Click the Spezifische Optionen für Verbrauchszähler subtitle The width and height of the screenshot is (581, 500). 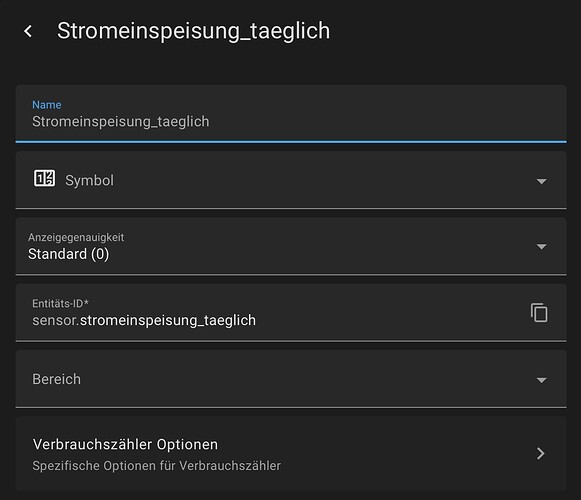(156, 466)
